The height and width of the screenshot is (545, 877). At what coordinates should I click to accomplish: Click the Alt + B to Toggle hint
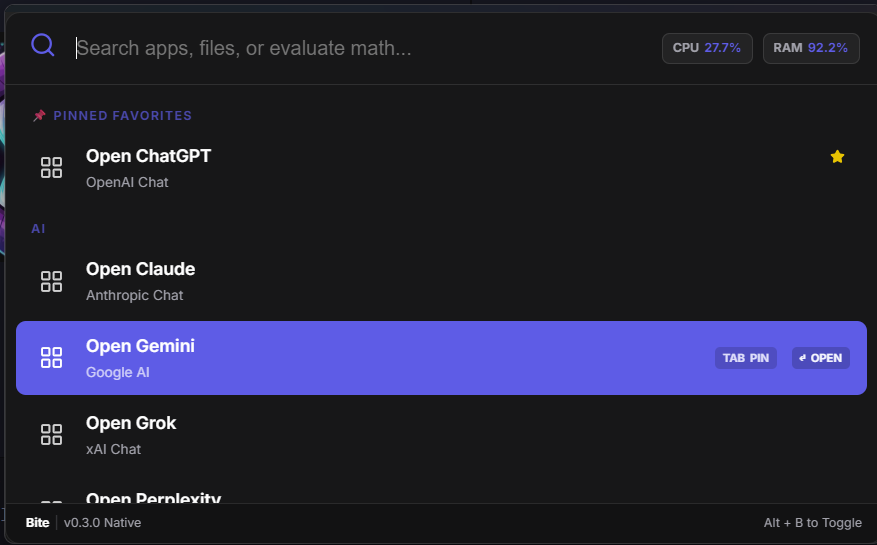(x=811, y=523)
